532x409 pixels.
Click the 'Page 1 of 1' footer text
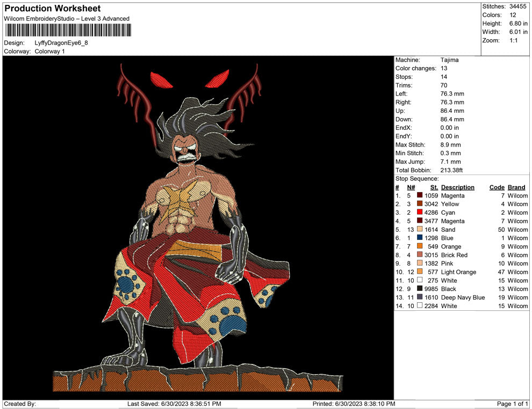point(512,404)
